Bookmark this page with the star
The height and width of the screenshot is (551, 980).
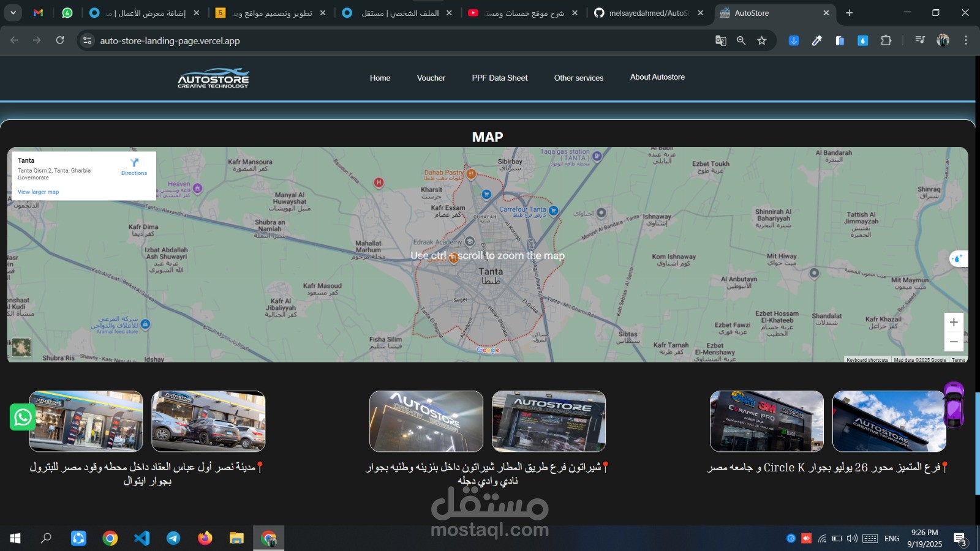click(x=762, y=40)
